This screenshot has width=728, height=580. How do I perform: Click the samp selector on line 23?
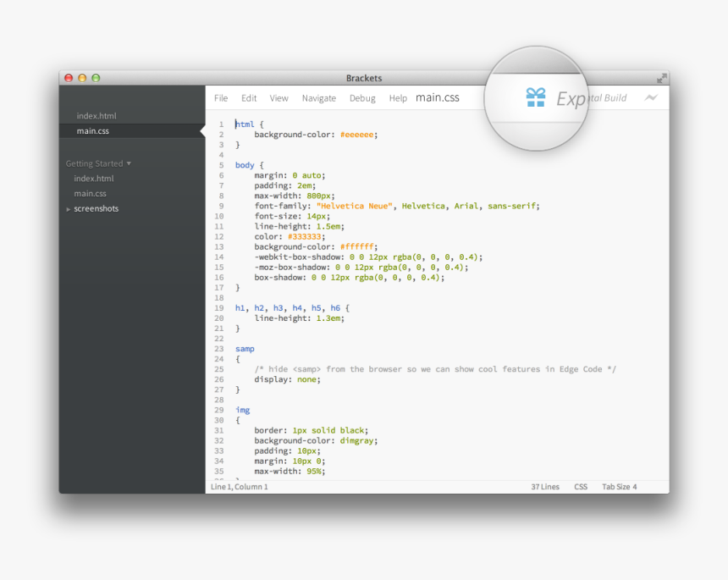(x=245, y=349)
